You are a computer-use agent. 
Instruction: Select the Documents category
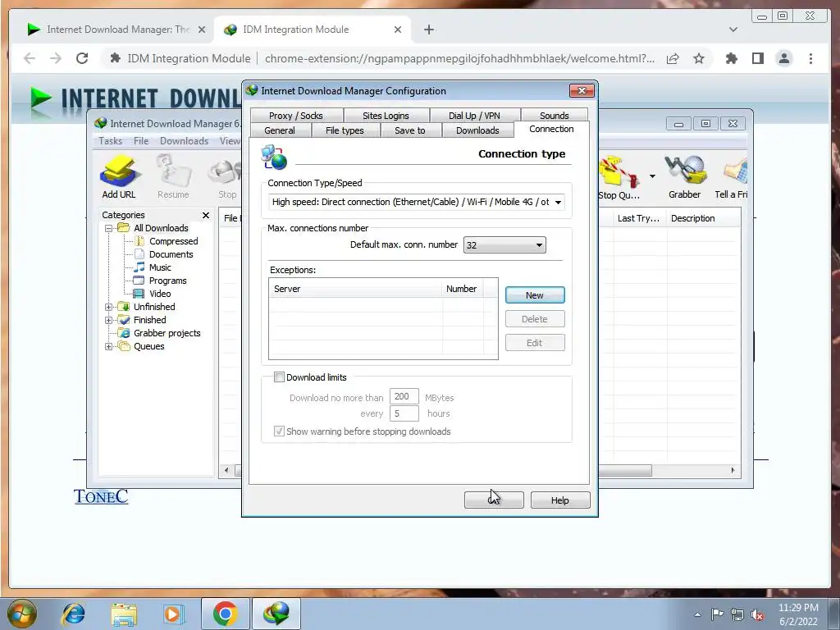tap(171, 254)
